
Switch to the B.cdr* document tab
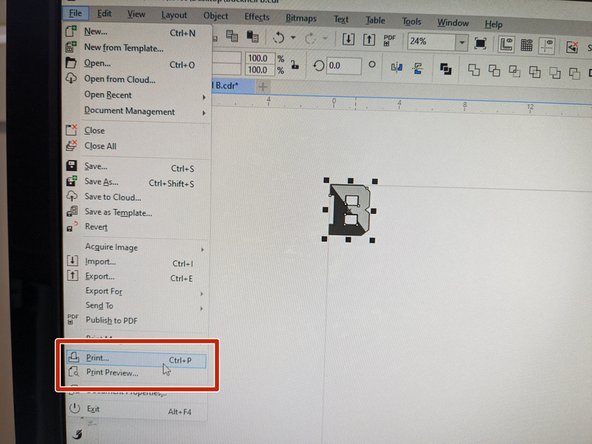(x=233, y=86)
